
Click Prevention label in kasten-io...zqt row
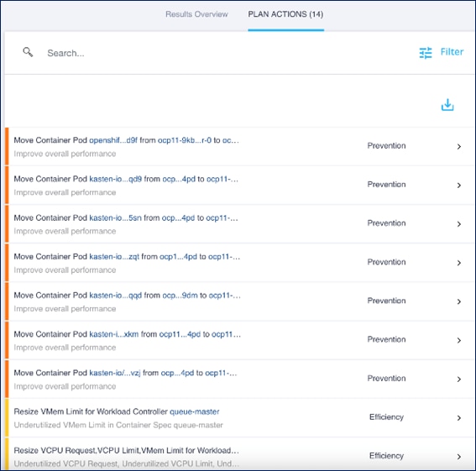[x=386, y=262]
